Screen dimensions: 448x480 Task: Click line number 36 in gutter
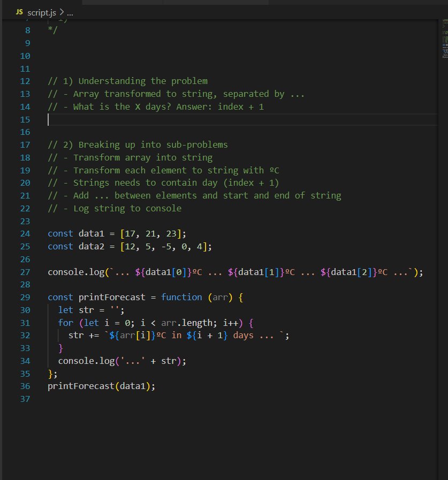(25, 386)
